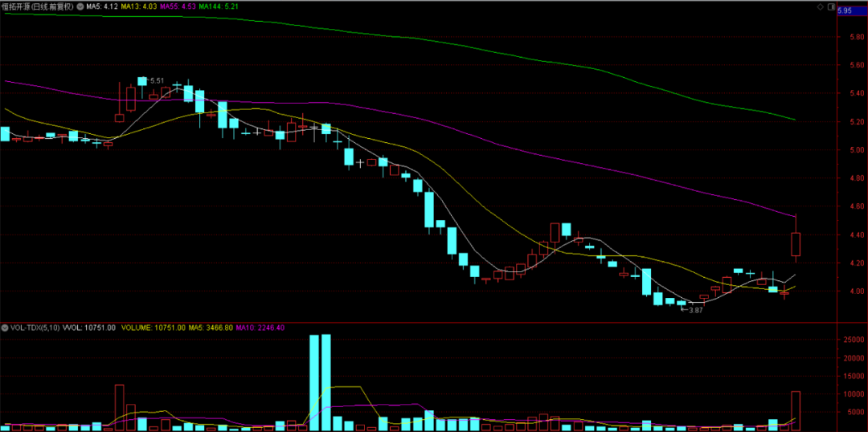Select the 恒拓开源(日线,前复权) chart title
This screenshot has width=868, height=432.
pos(39,6)
